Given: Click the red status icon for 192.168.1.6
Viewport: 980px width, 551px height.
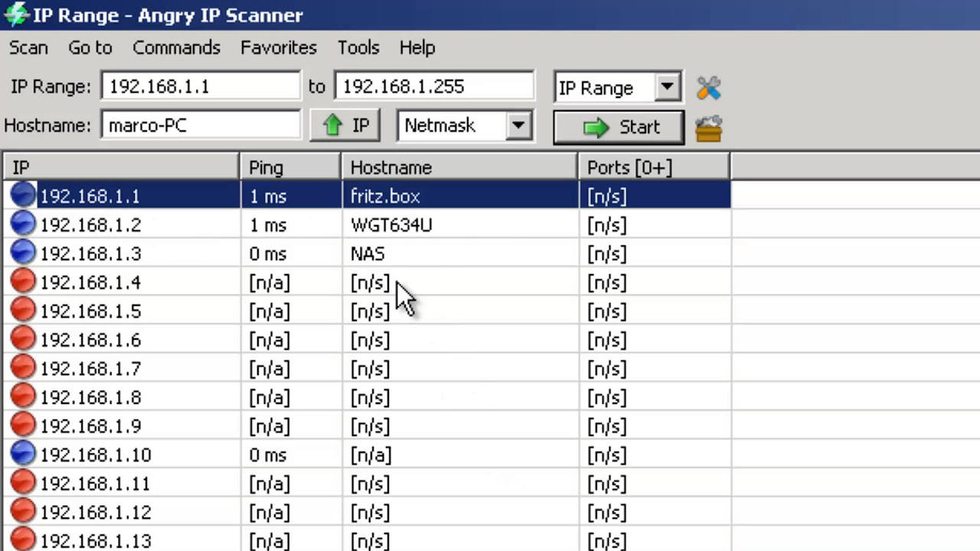Looking at the screenshot, I should (x=23, y=339).
